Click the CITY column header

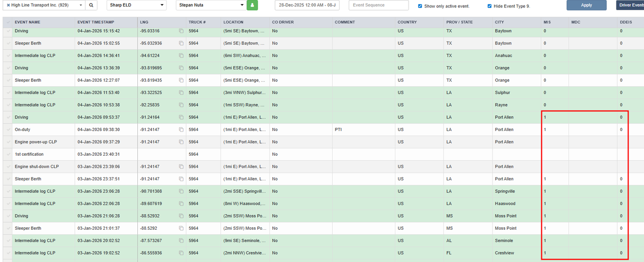click(x=517, y=22)
